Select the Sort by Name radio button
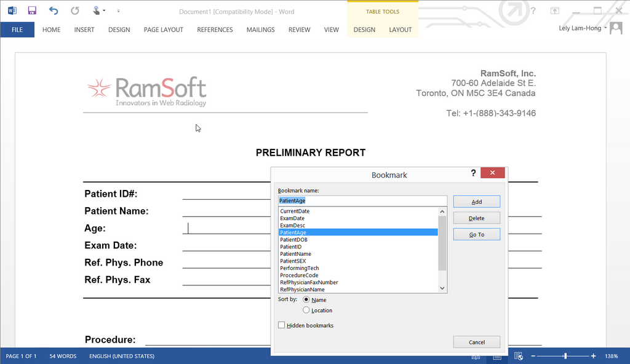This screenshot has width=630, height=364. point(306,299)
